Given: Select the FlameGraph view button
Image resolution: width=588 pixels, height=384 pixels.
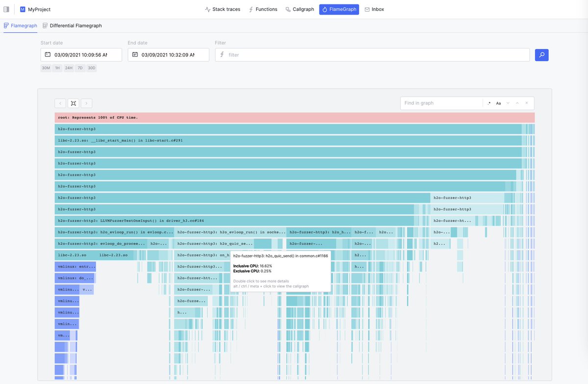Looking at the screenshot, I should pyautogui.click(x=339, y=9).
